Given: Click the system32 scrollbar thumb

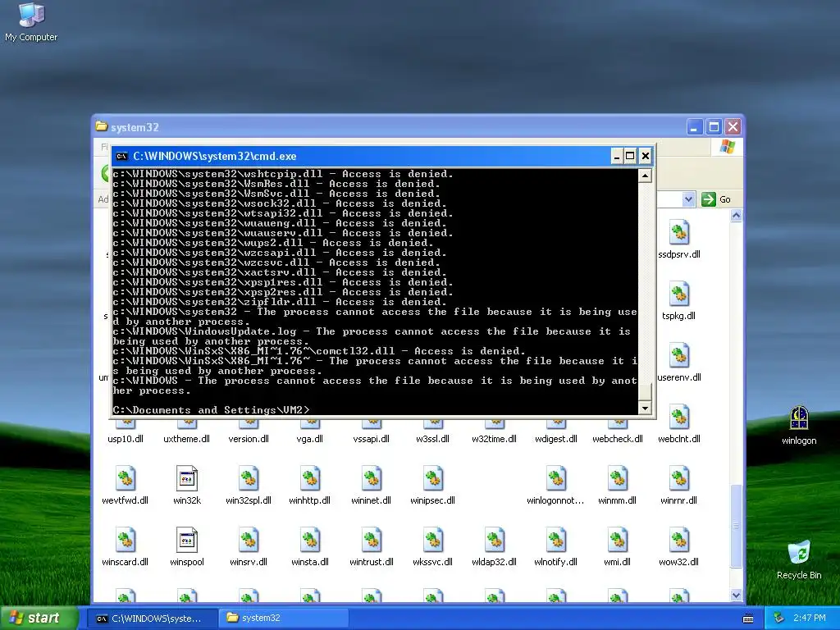Looking at the screenshot, I should tap(736, 526).
